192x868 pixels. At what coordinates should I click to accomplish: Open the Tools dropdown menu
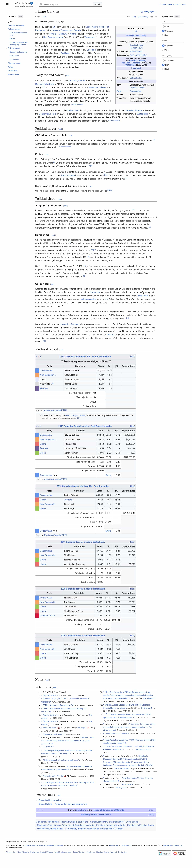tap(153, 17)
